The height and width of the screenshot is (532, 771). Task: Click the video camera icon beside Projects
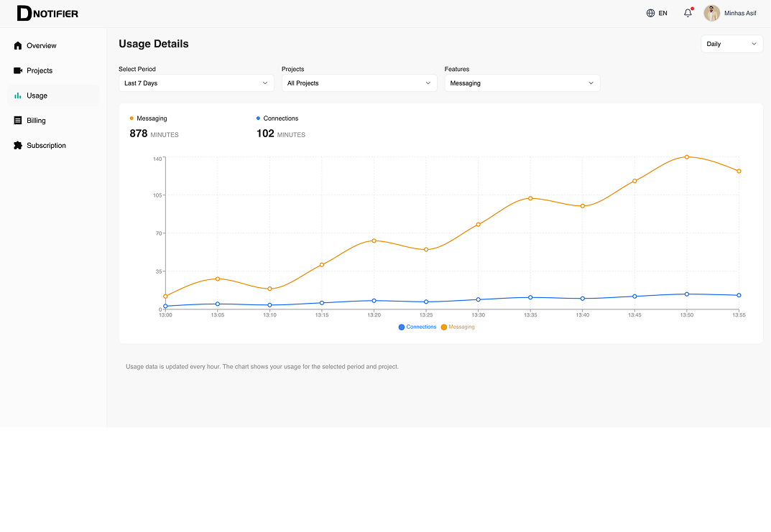coord(18,70)
